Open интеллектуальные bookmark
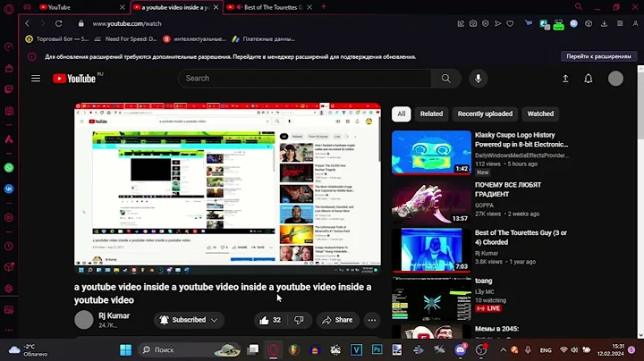Viewport: 644px width, 361px height. pyautogui.click(x=194, y=39)
